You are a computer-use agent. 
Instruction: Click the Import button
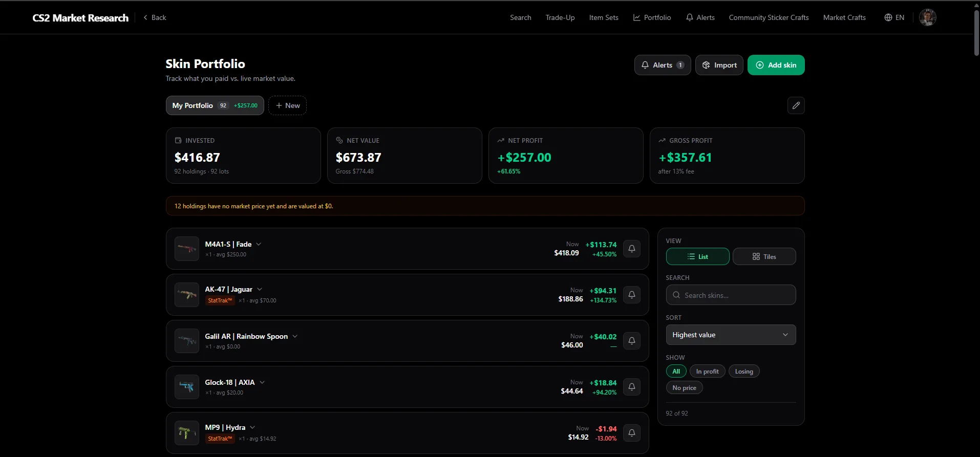[719, 65]
